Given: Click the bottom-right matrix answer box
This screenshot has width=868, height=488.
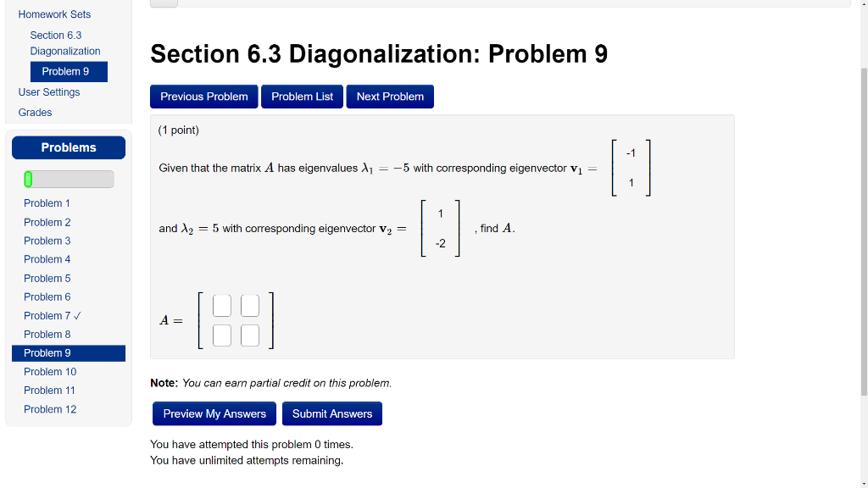Looking at the screenshot, I should (x=249, y=335).
